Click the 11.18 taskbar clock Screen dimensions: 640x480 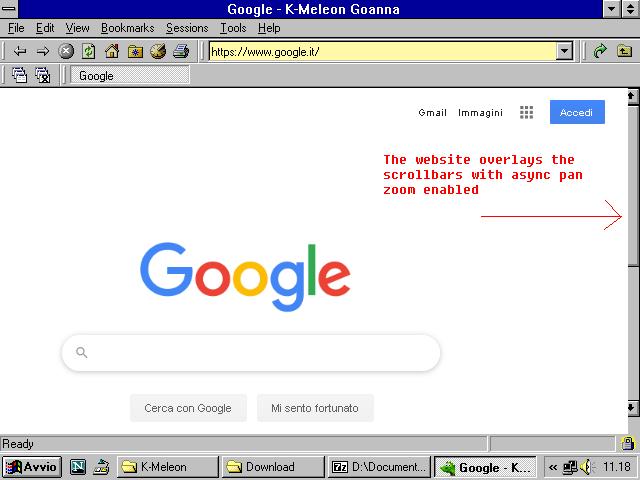(617, 467)
